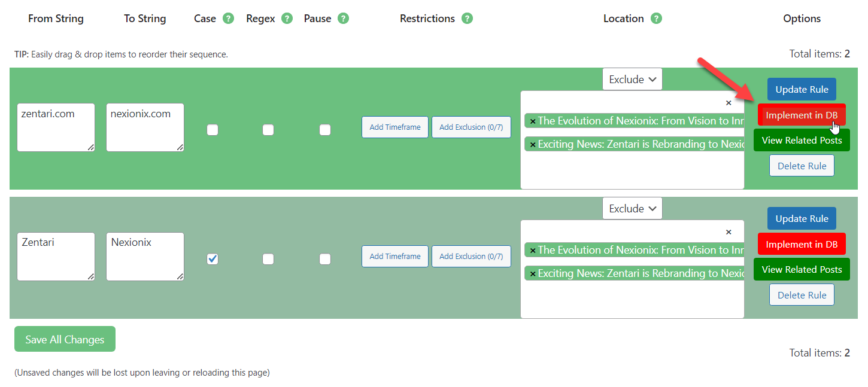This screenshot has width=868, height=387.
Task: Remove 'The Evolution of Nexionix' tag in Zentari rule
Action: [533, 251]
